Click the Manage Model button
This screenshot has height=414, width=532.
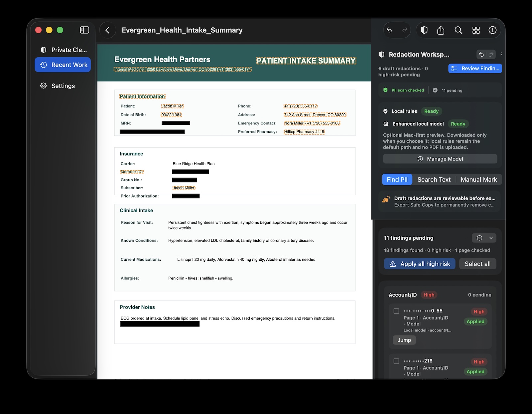pos(440,159)
